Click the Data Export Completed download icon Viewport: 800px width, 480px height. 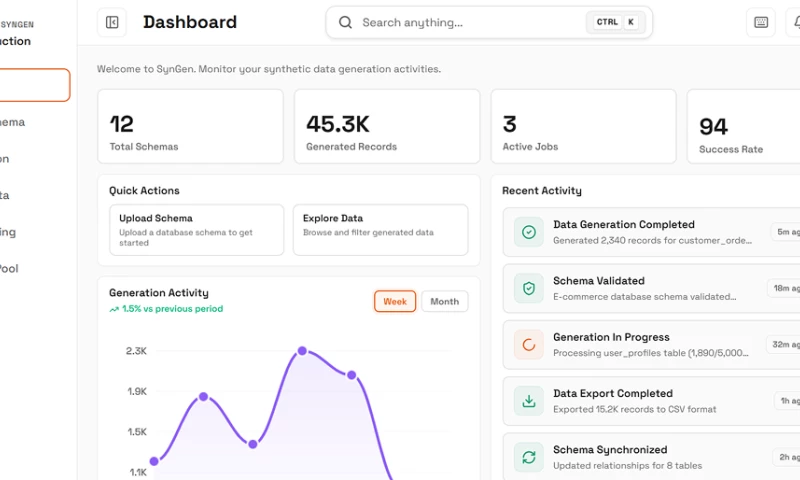click(529, 401)
